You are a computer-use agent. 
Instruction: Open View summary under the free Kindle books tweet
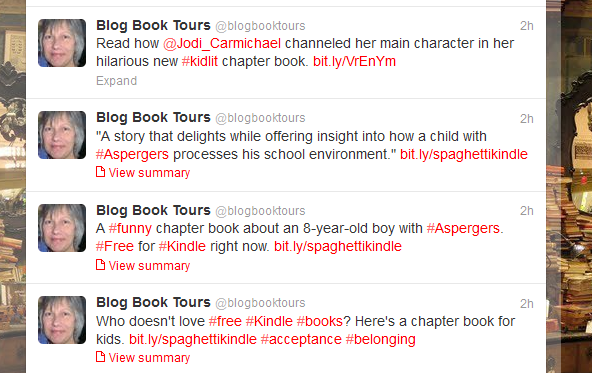149,358
